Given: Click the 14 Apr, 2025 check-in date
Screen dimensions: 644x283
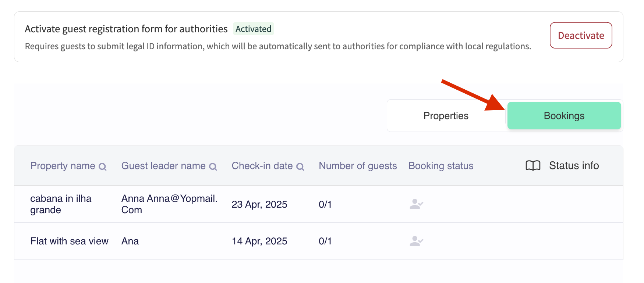Looking at the screenshot, I should click(259, 241).
